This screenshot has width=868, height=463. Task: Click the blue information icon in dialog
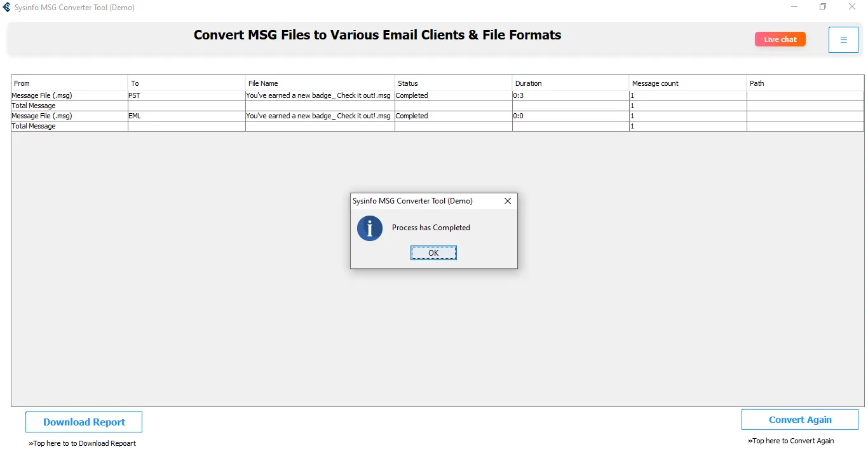(370, 228)
